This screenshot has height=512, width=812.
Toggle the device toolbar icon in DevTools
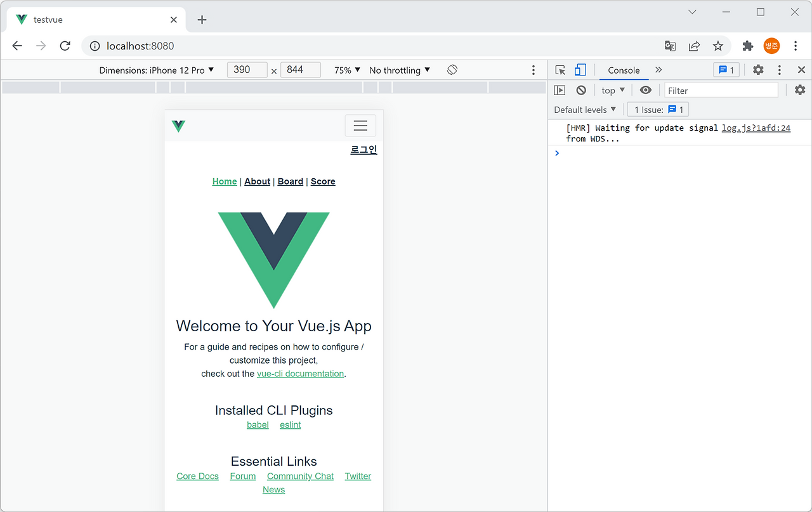(x=580, y=70)
